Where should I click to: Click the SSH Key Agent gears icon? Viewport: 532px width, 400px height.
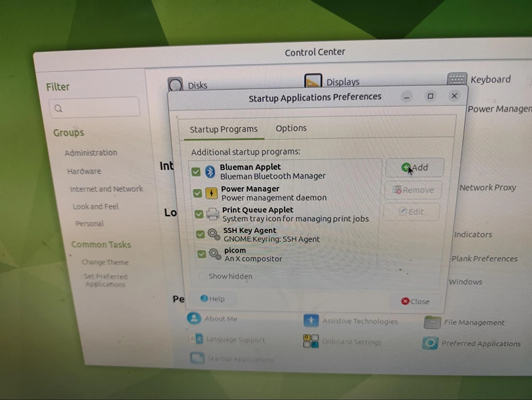213,234
